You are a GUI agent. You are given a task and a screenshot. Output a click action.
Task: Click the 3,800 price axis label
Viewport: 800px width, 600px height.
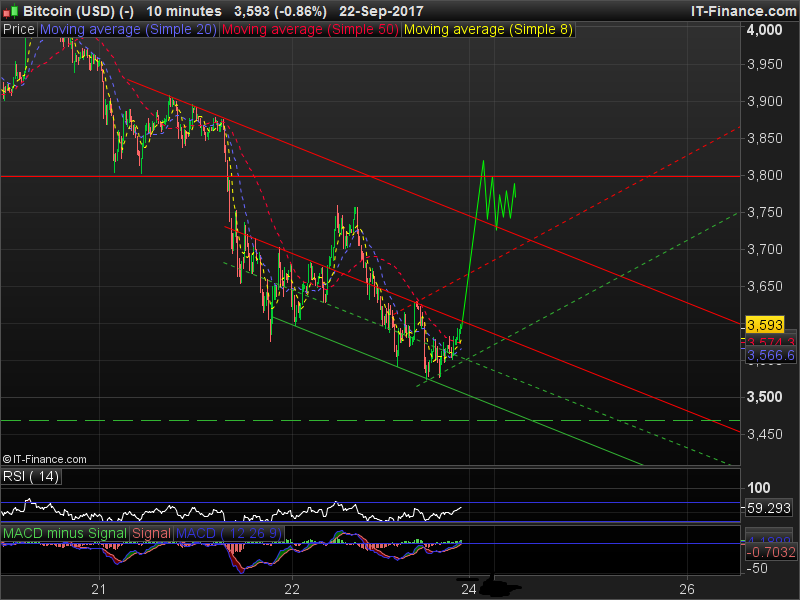pyautogui.click(x=764, y=175)
